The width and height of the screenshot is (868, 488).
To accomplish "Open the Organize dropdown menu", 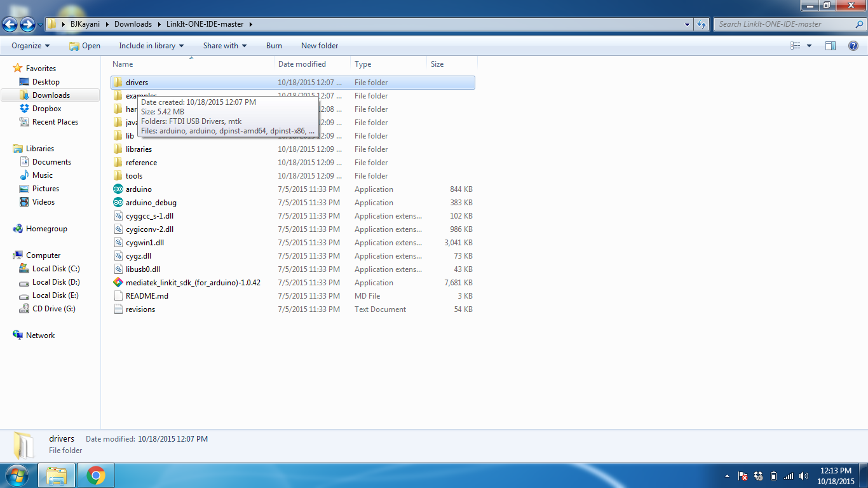I will tap(31, 46).
